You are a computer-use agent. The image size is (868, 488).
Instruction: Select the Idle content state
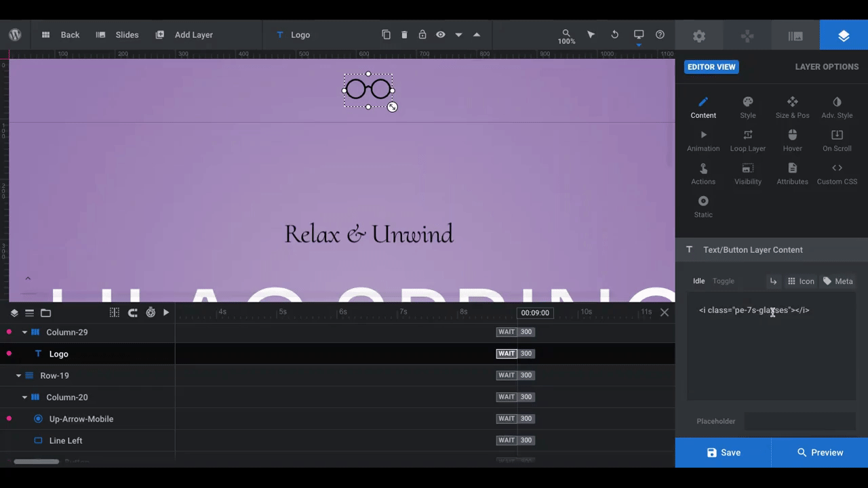coord(698,281)
